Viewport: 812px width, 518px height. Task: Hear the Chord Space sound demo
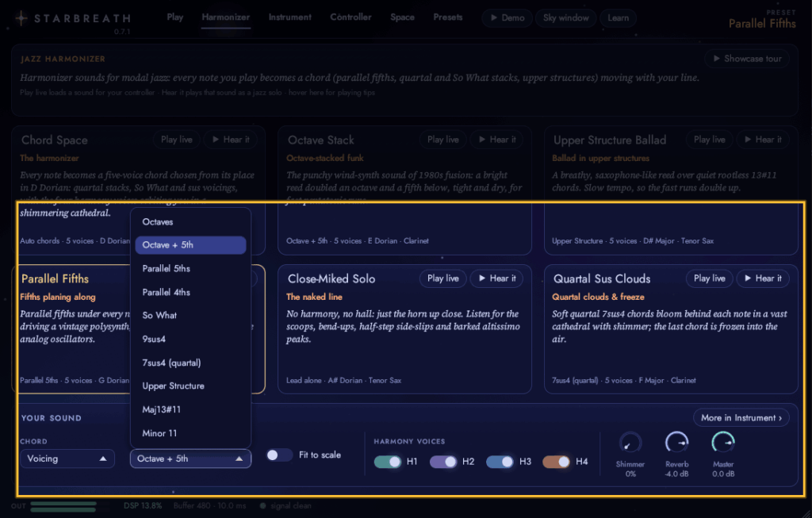[231, 140]
